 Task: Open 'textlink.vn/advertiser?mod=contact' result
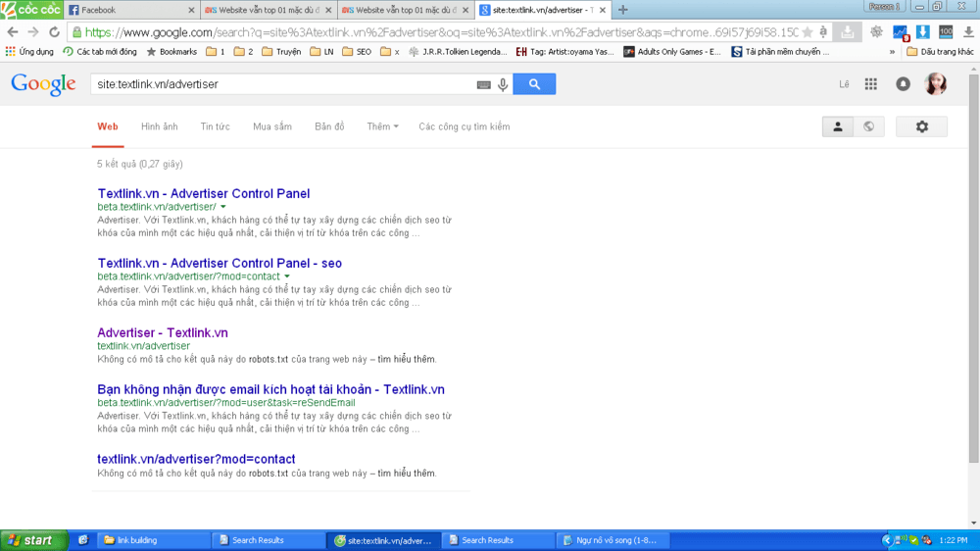(x=196, y=459)
